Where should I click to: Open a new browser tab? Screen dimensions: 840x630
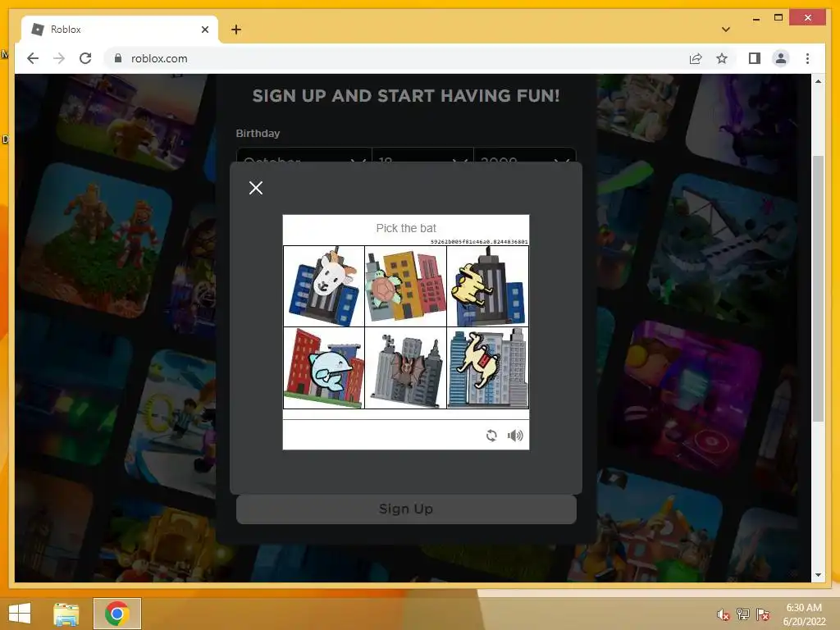[x=236, y=30]
